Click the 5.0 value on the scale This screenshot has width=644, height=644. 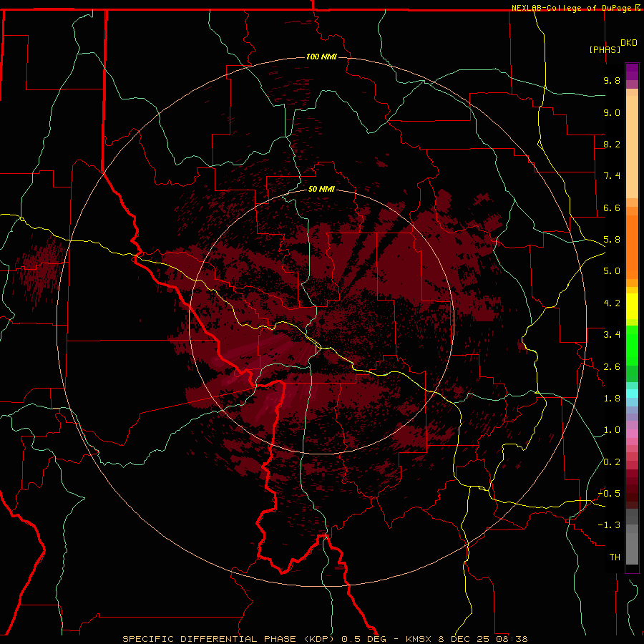point(612,271)
